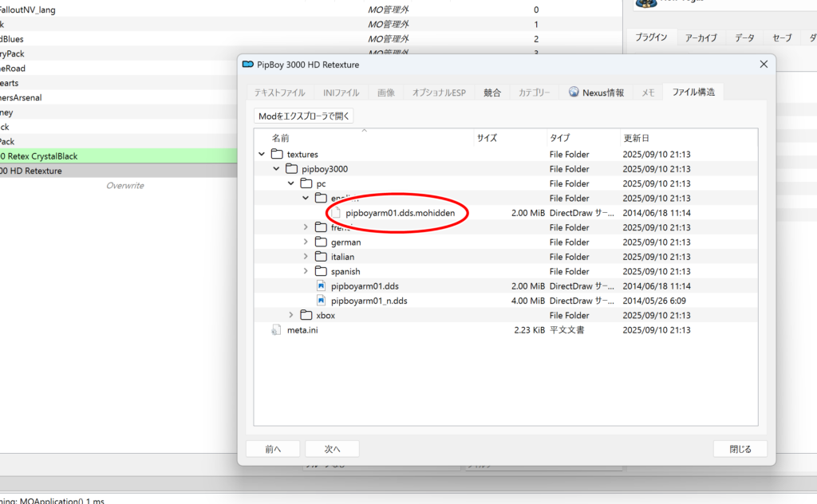Viewport: 817px width, 504px height.
Task: Click the textures folder icon
Action: (x=277, y=154)
